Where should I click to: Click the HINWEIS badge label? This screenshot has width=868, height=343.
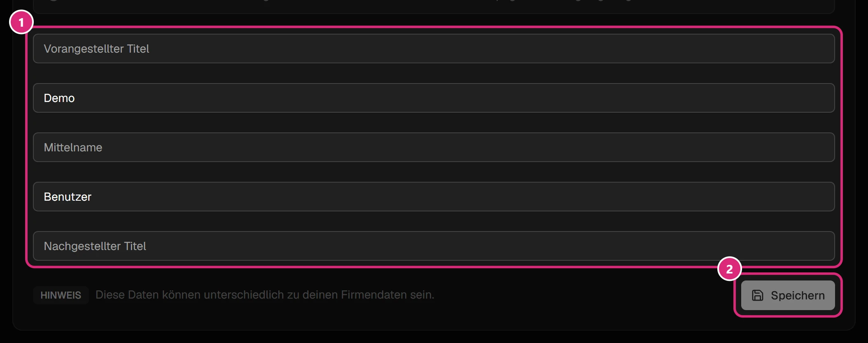[x=61, y=295]
